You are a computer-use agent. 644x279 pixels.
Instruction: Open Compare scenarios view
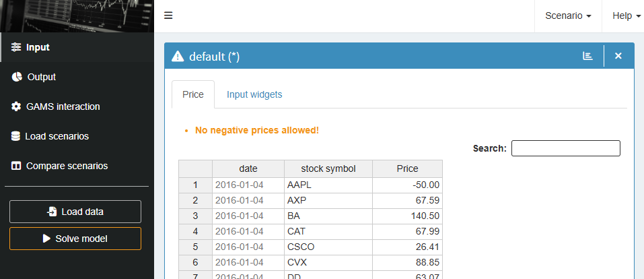point(67,166)
